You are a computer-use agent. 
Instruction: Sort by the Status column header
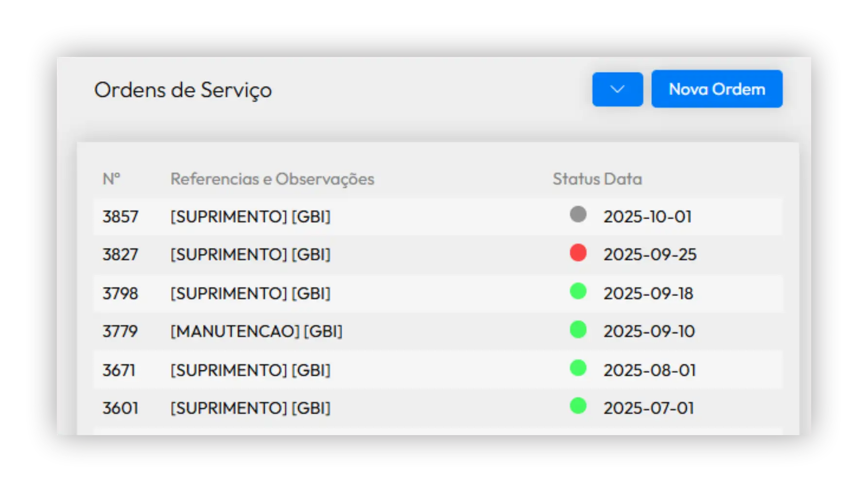576,179
